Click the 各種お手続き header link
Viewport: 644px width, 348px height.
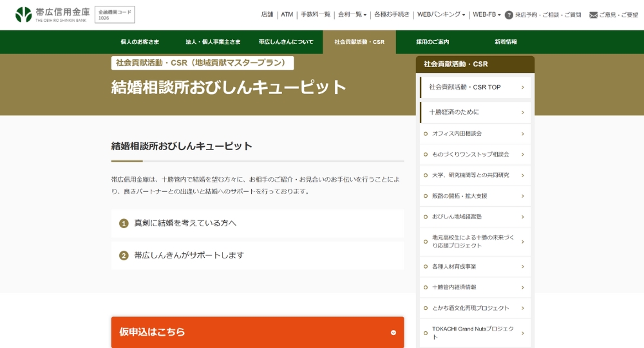click(x=392, y=14)
